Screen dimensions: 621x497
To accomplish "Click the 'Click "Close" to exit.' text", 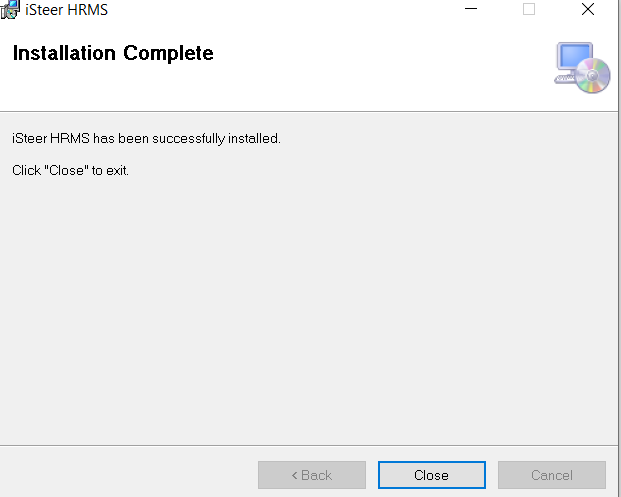I will [70, 170].
